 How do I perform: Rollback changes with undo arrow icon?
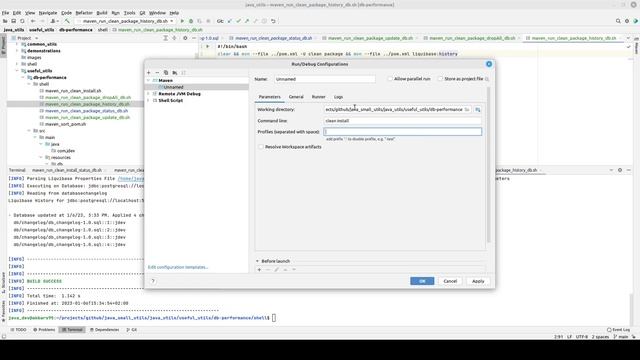click(273, 21)
